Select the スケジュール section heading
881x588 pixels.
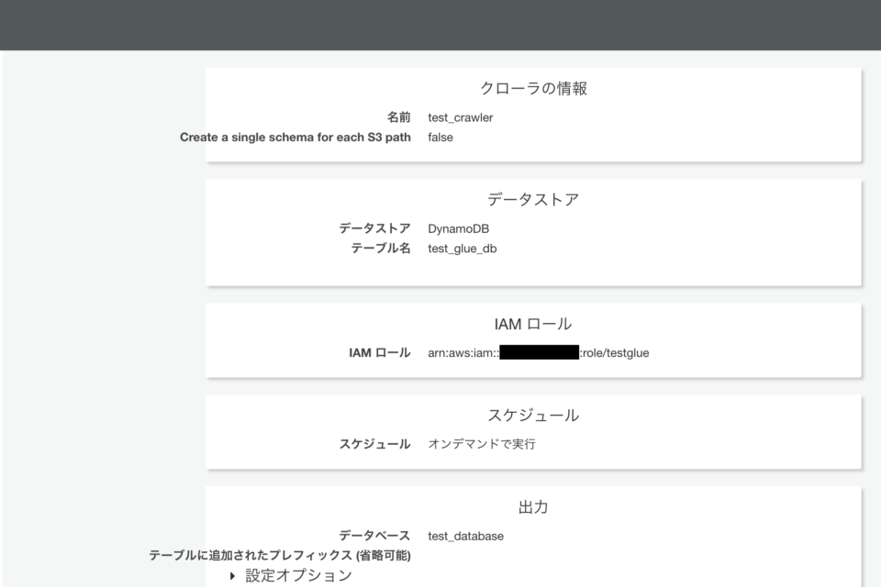pyautogui.click(x=536, y=415)
